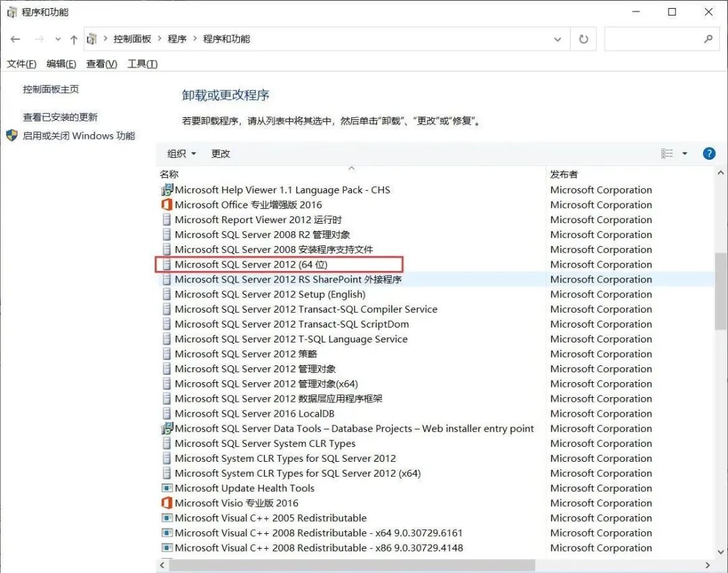Open the 文件(F) menu

click(x=22, y=63)
